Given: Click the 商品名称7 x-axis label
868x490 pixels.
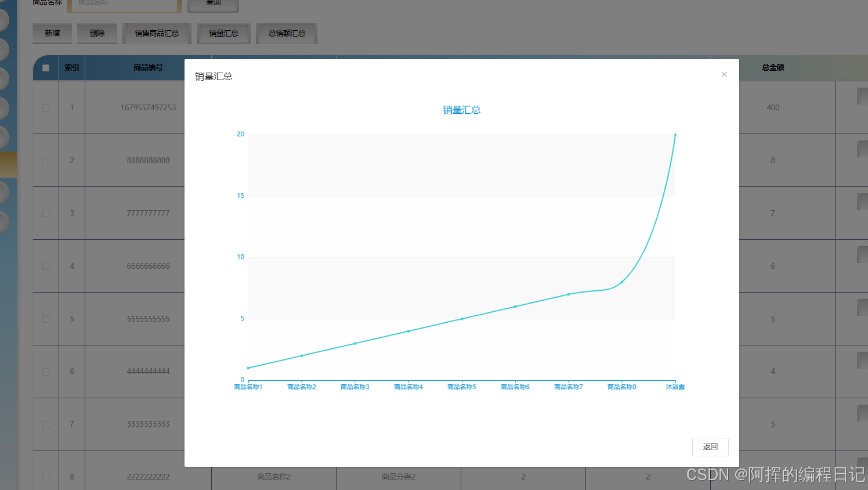Looking at the screenshot, I should tap(569, 387).
